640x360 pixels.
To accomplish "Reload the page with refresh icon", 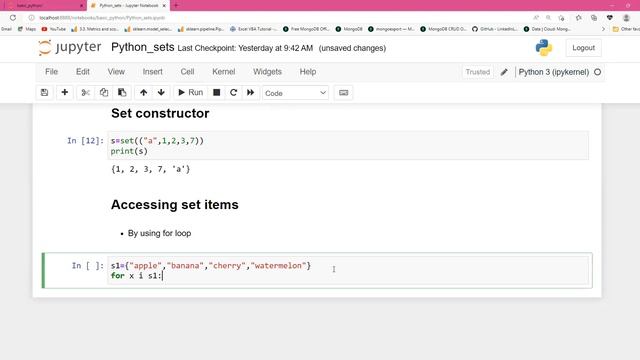I will click(13, 18).
